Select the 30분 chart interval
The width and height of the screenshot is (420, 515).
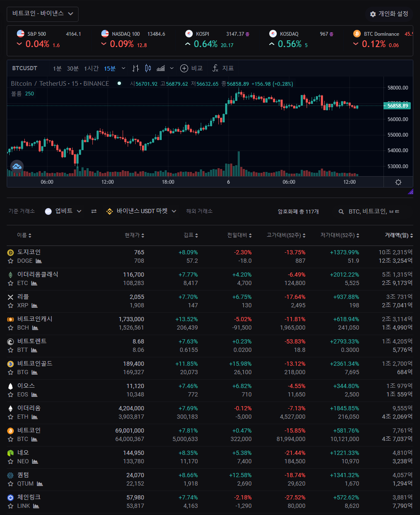73,68
